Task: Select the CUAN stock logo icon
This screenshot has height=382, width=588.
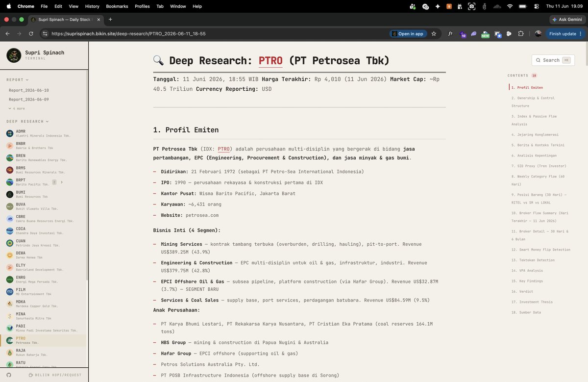Action: (x=10, y=243)
